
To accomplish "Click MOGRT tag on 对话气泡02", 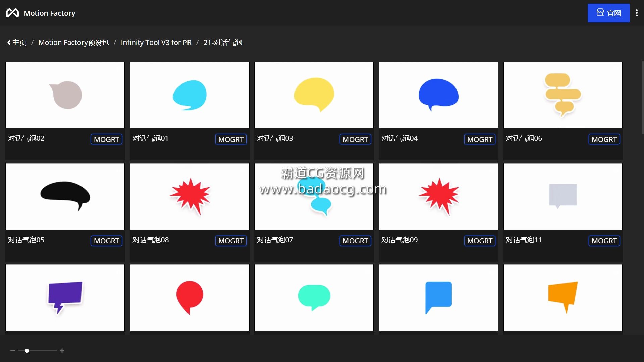I will point(106,139).
